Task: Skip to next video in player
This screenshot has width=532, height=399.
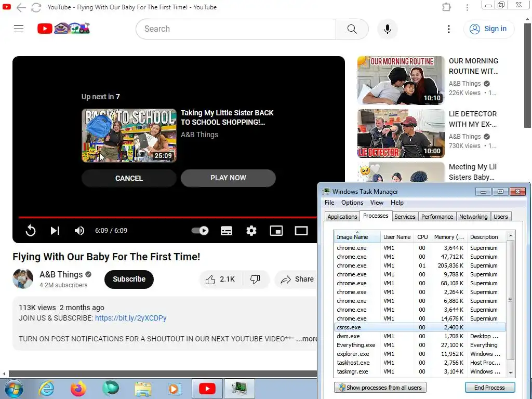Action: pyautogui.click(x=55, y=231)
